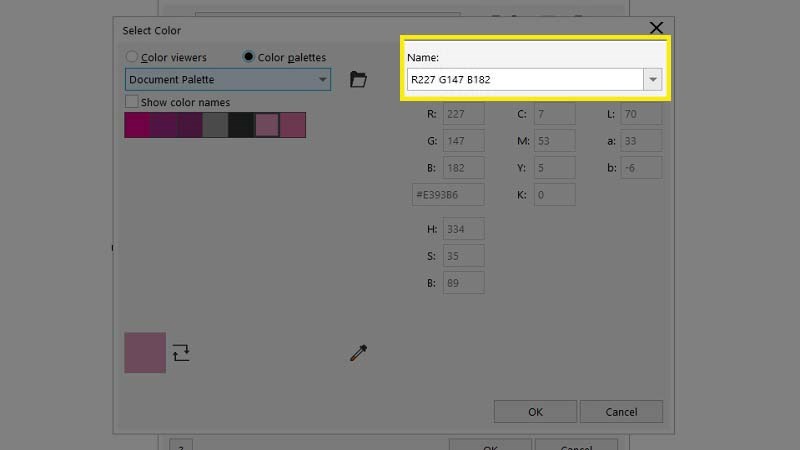Screen dimensions: 800x450
Task: Expand the Name dropdown arrow
Action: click(x=653, y=80)
